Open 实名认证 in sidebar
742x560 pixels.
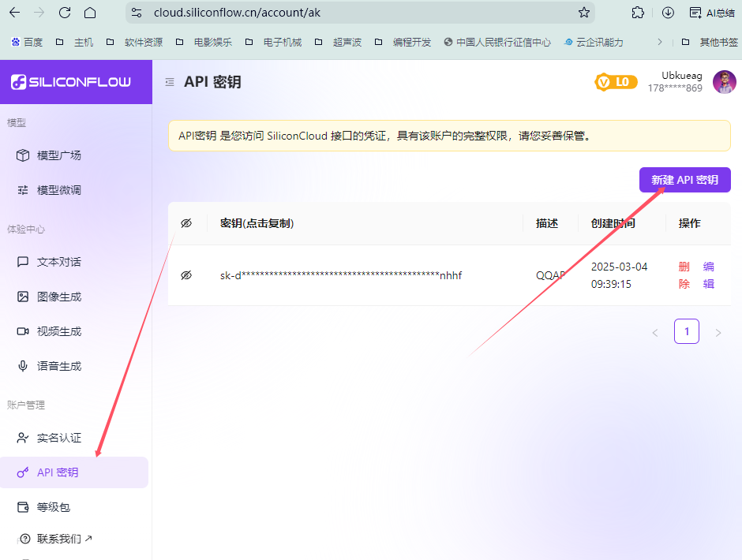49,438
